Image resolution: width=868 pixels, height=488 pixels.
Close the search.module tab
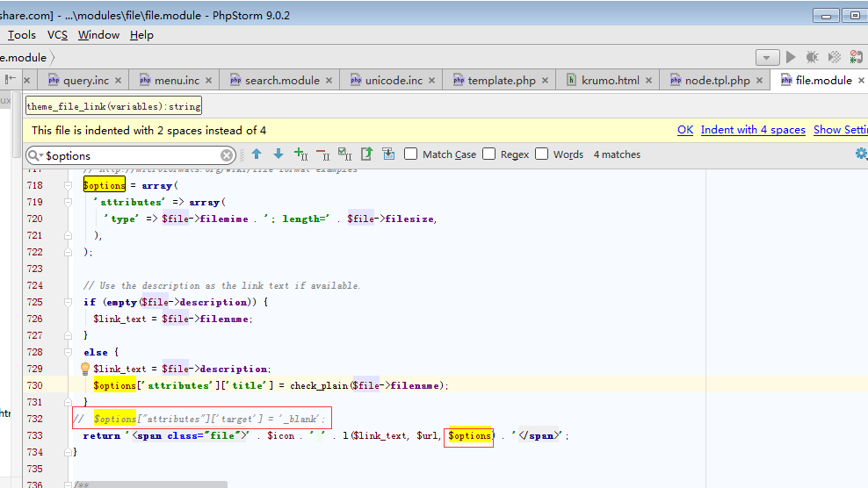[329, 81]
